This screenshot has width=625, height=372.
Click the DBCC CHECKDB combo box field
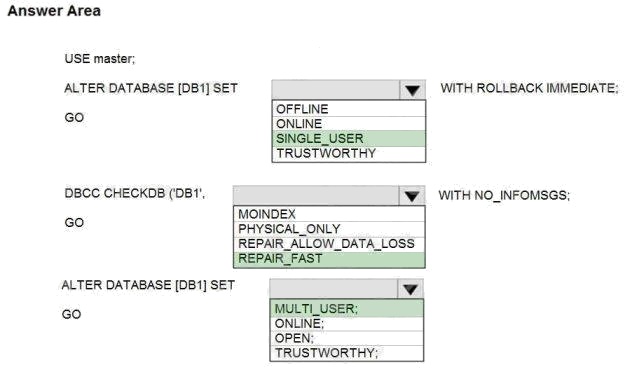tap(316, 196)
